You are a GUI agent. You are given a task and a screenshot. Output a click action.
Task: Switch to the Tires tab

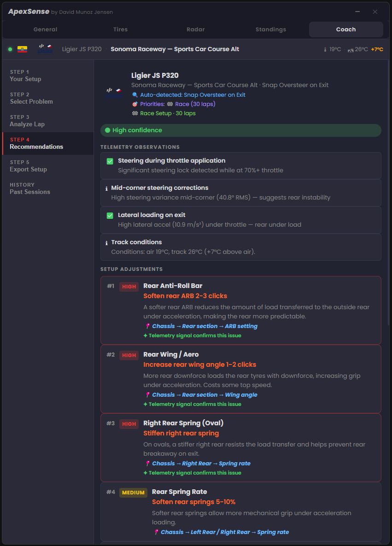coord(120,29)
